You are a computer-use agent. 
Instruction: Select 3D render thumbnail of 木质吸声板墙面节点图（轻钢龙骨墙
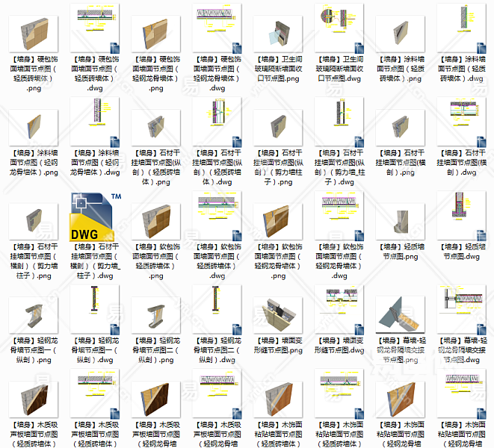point(156,399)
